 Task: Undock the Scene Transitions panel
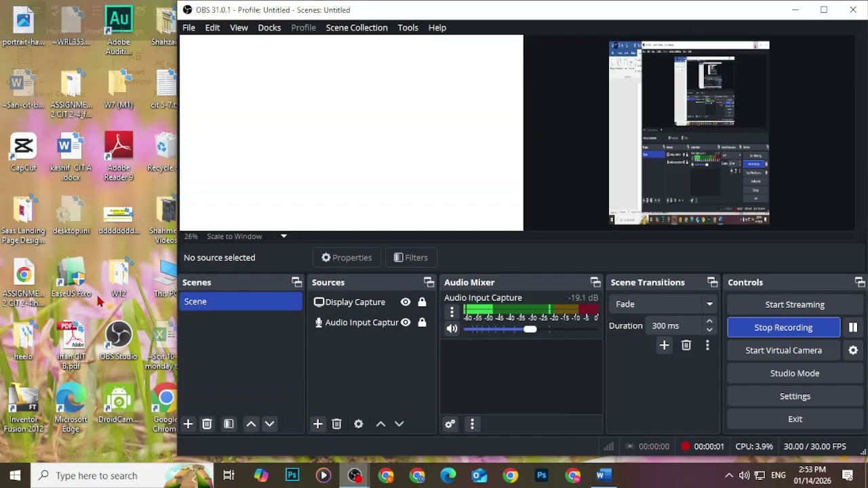712,282
